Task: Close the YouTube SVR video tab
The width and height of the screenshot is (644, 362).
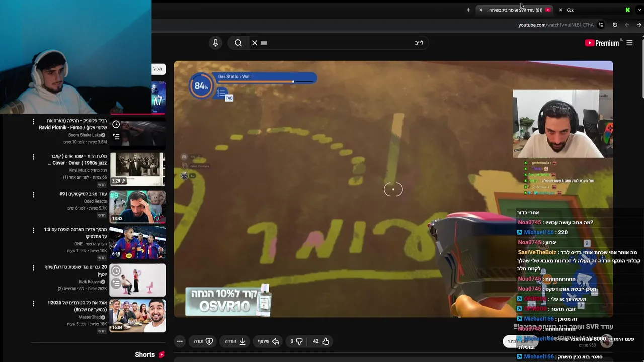Action: (481, 10)
